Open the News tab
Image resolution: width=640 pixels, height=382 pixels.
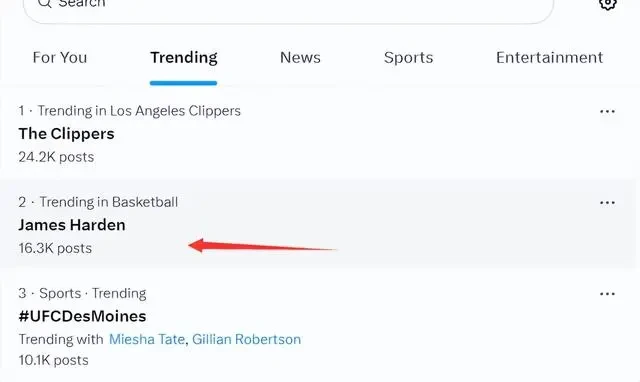point(300,58)
